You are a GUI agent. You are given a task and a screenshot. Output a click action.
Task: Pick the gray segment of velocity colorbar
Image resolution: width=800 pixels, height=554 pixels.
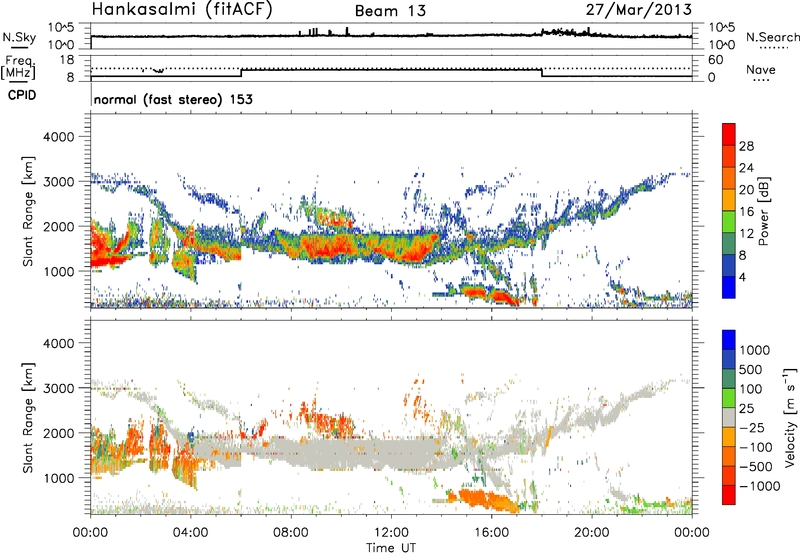(x=729, y=417)
